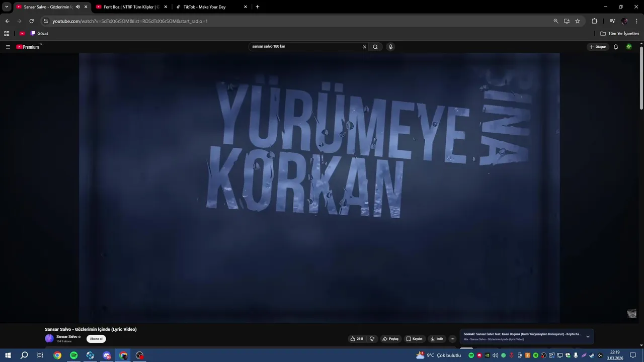Click the video title Gözlerimin İçinde text
The image size is (644, 362).
coord(91,329)
